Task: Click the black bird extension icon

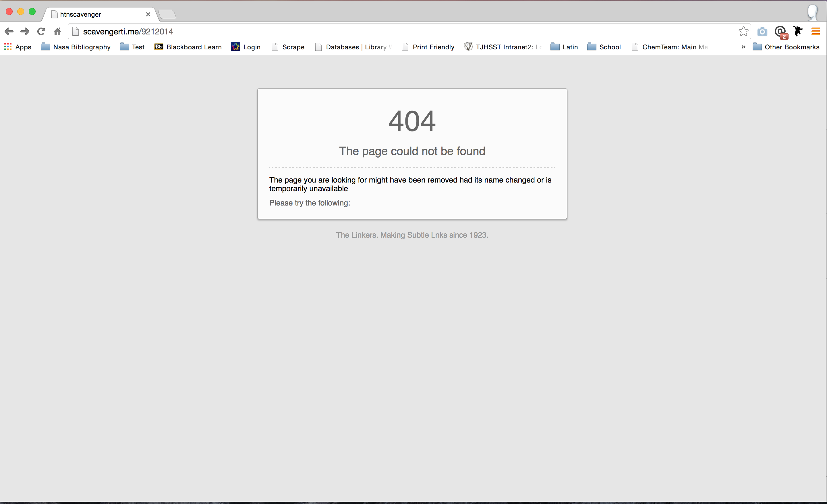Action: pos(798,31)
